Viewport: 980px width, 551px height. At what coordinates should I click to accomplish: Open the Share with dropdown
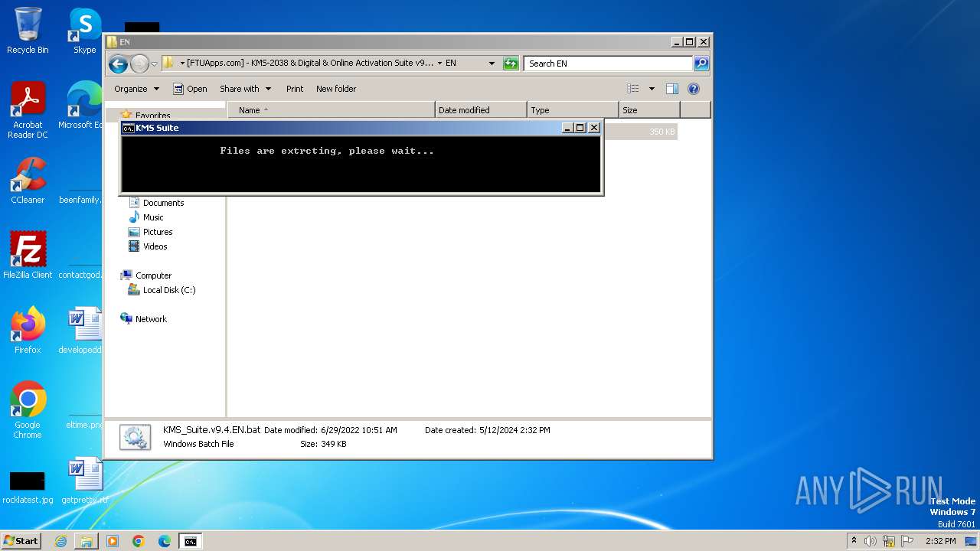click(245, 89)
